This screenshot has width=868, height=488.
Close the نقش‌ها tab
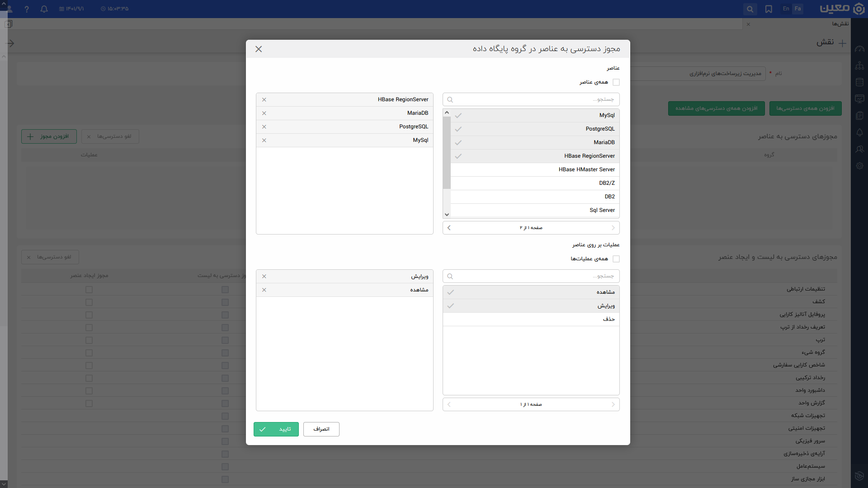point(748,24)
